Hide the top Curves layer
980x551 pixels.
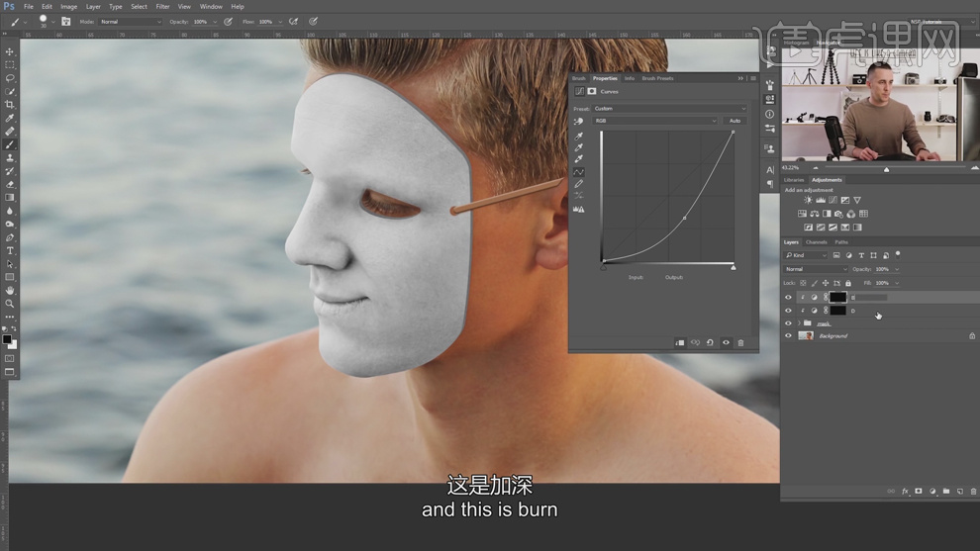tap(788, 298)
